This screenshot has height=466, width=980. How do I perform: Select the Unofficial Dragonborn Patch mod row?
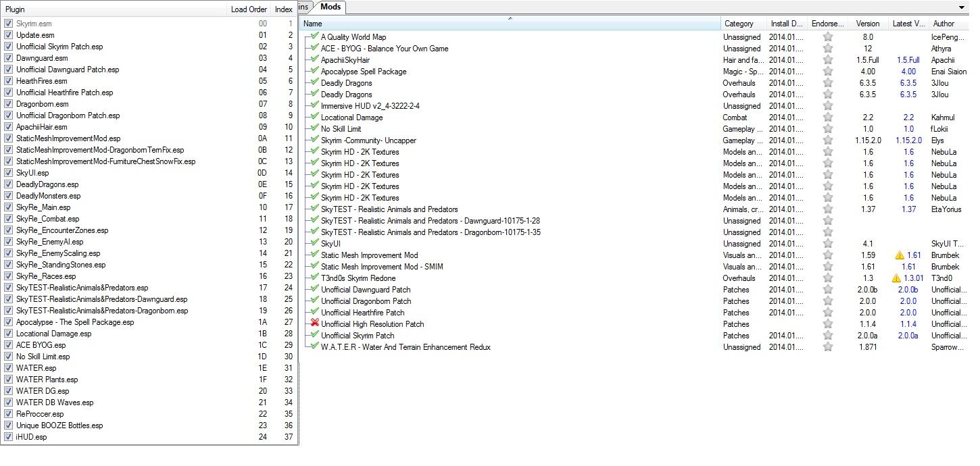634,301
